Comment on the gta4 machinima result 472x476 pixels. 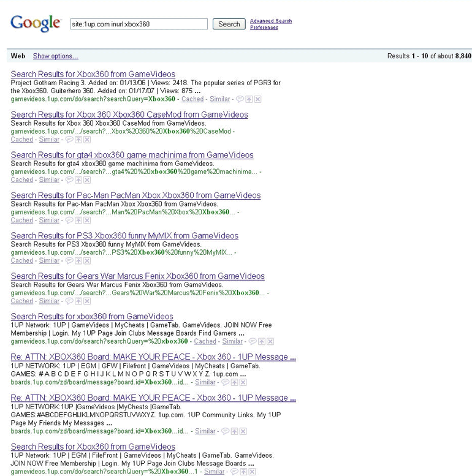[x=69, y=179]
